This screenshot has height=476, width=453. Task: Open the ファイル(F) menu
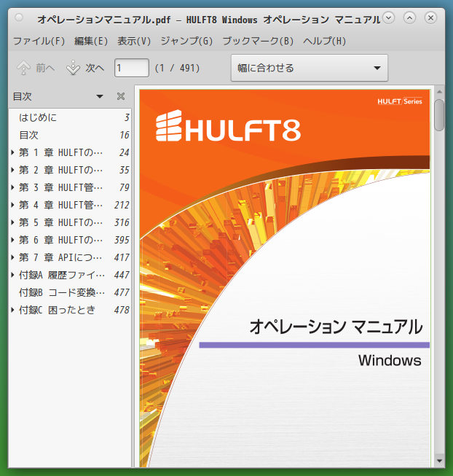tap(39, 41)
